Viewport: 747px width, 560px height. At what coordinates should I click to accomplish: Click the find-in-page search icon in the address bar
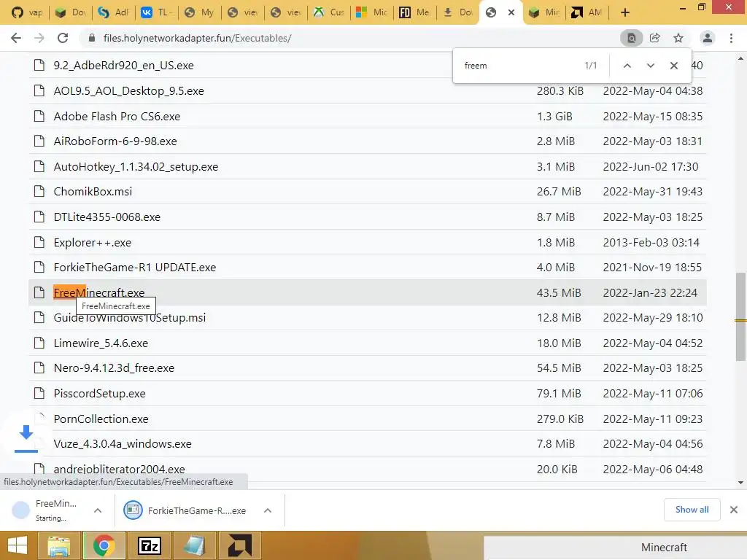[631, 38]
